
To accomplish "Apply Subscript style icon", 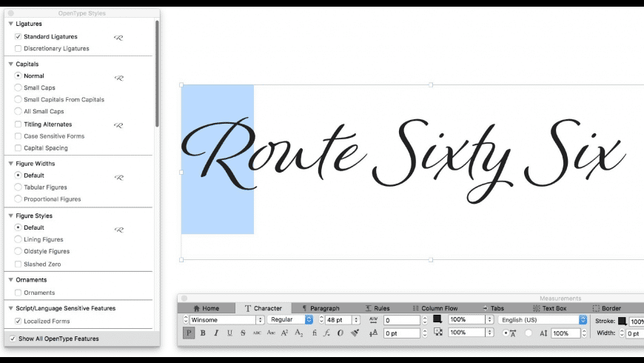I will pyautogui.click(x=298, y=333).
